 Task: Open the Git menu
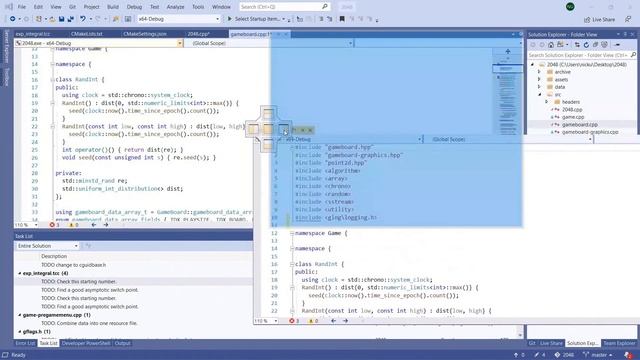click(72, 7)
